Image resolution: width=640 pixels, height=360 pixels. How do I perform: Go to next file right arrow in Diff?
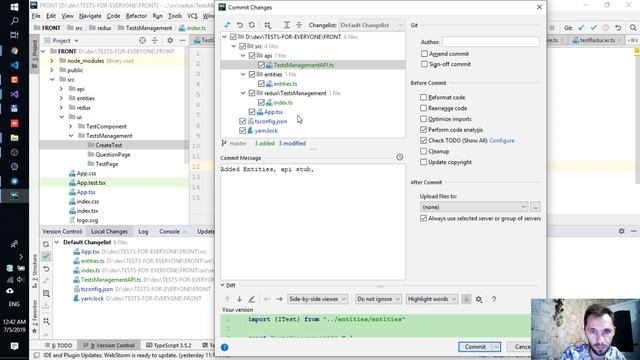click(279, 299)
